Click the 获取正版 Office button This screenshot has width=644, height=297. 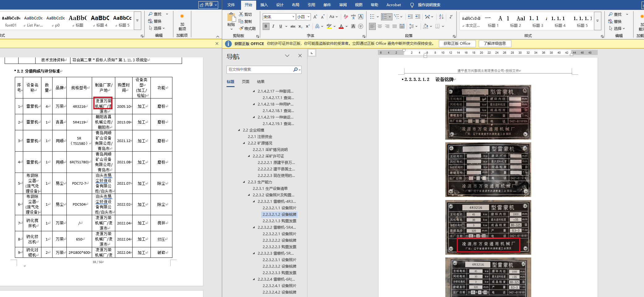[x=457, y=44]
